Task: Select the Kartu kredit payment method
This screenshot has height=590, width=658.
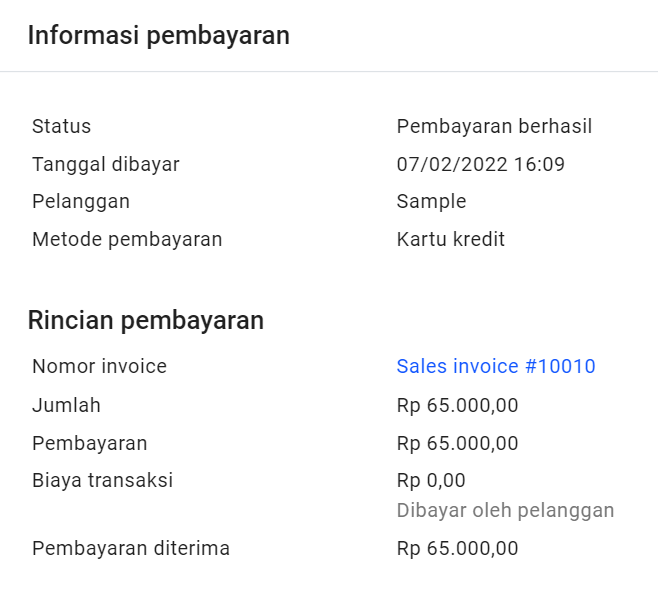Action: coord(450,239)
